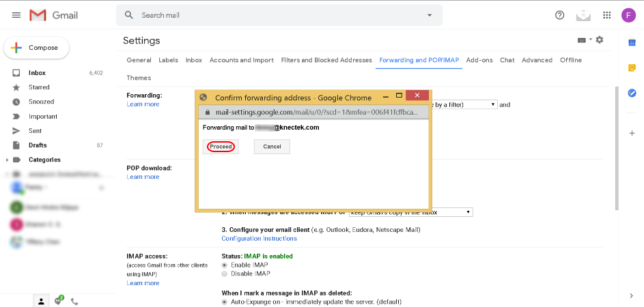Switch to the Offline tab
This screenshot has height=307, width=644.
[x=571, y=60]
